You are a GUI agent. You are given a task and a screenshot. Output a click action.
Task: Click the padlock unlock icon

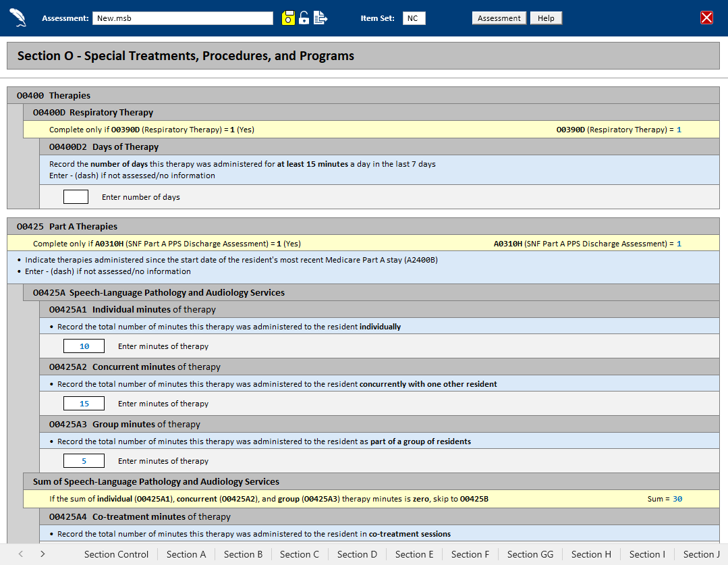pos(304,18)
